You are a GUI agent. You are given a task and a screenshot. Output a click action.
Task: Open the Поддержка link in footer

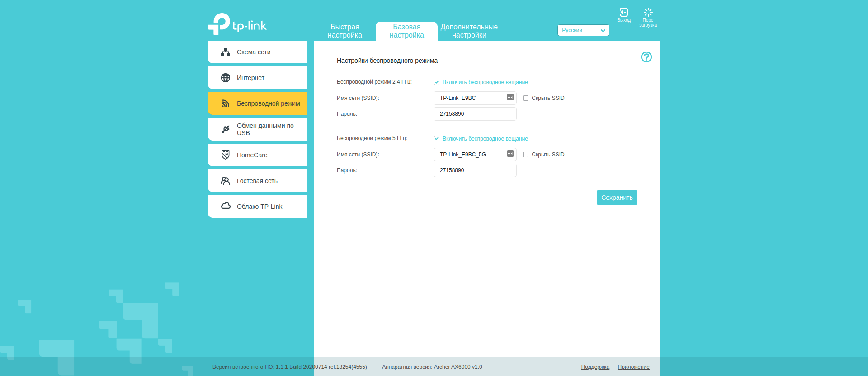tap(595, 367)
